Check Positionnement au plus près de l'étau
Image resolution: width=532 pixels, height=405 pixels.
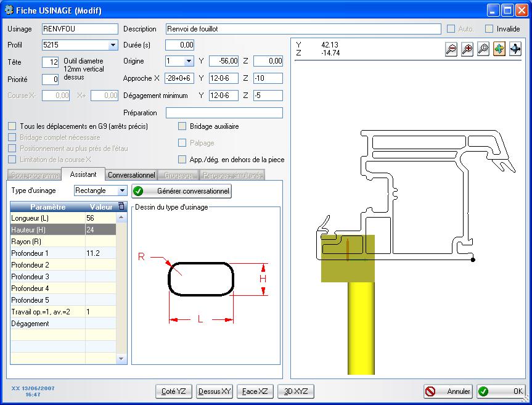pos(12,148)
